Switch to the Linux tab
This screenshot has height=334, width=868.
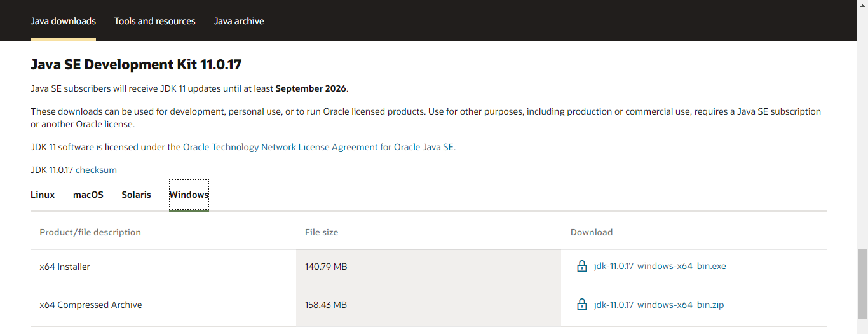pyautogui.click(x=43, y=195)
